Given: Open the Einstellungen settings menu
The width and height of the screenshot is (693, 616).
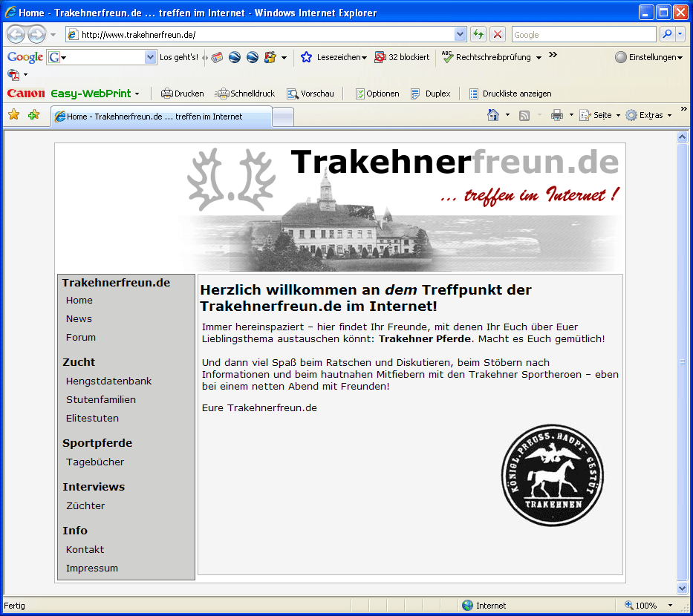Looking at the screenshot, I should [x=648, y=57].
